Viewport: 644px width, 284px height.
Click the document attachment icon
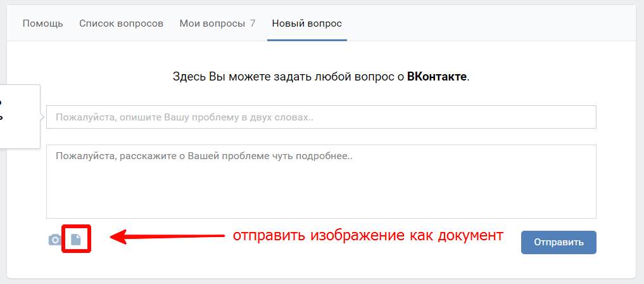tap(76, 240)
